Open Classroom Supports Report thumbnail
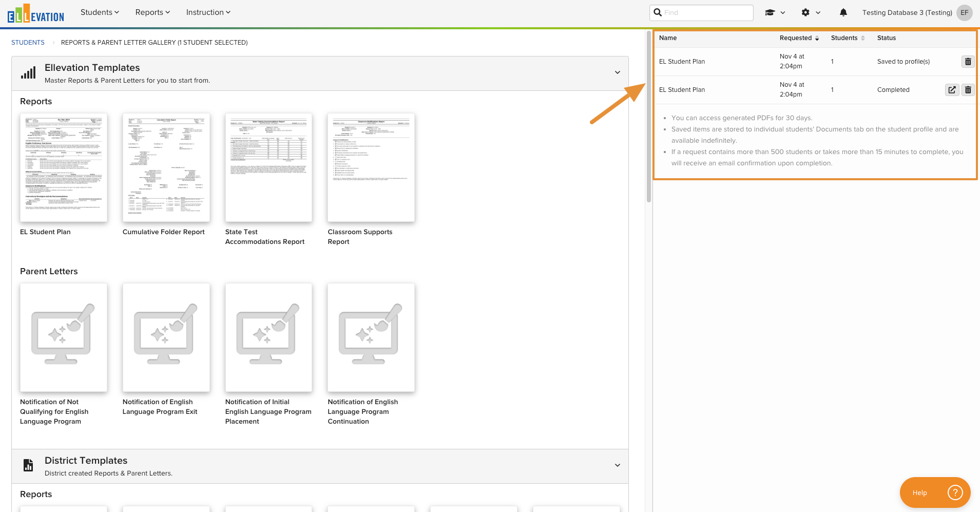 371,167
